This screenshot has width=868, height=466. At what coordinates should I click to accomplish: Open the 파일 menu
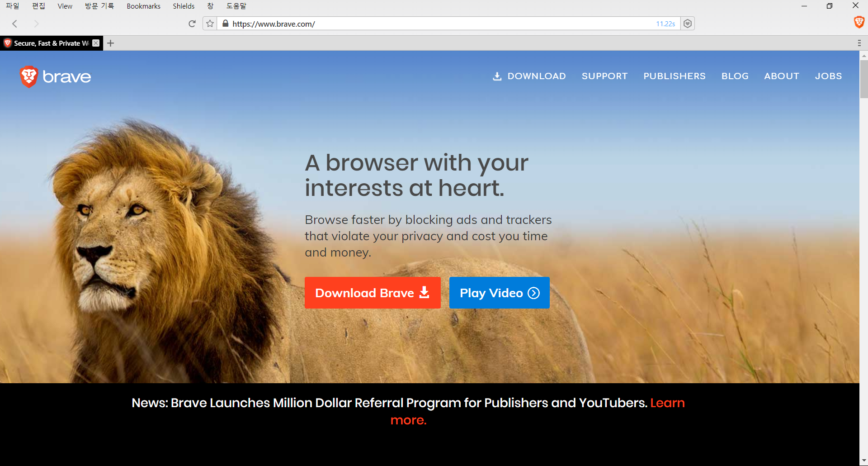tap(13, 6)
